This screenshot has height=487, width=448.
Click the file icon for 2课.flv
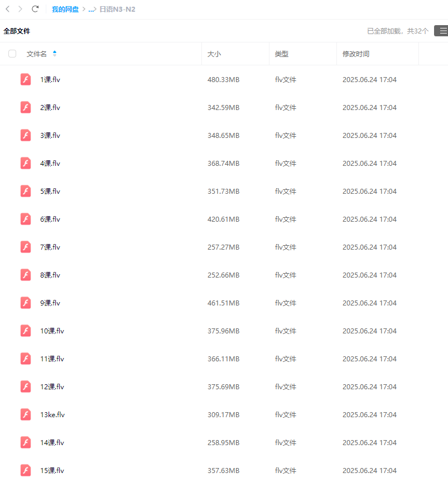tap(26, 107)
